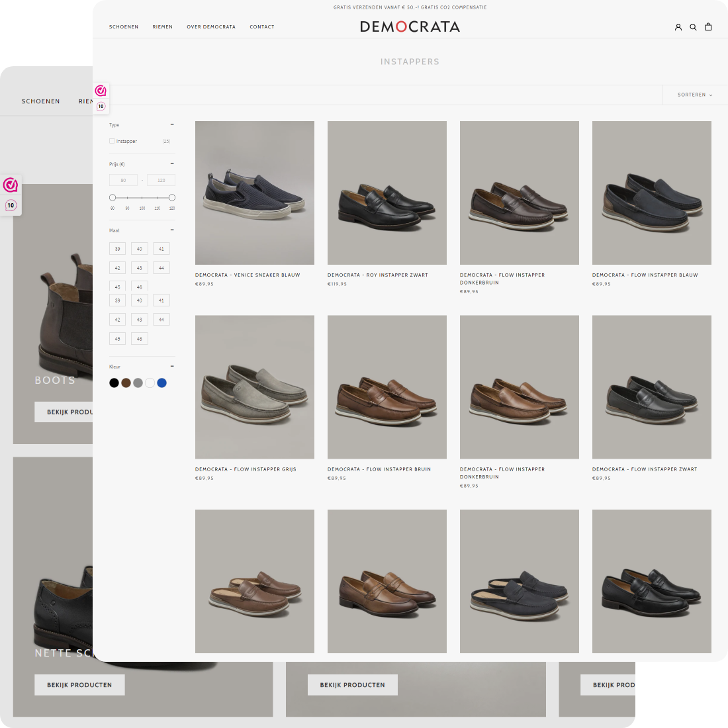Image resolution: width=728 pixels, height=728 pixels.
Task: Filter by the grey color swatch
Action: pyautogui.click(x=138, y=383)
